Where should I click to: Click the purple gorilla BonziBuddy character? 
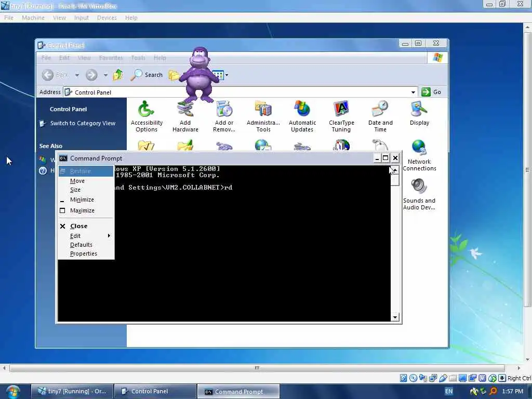(199, 75)
